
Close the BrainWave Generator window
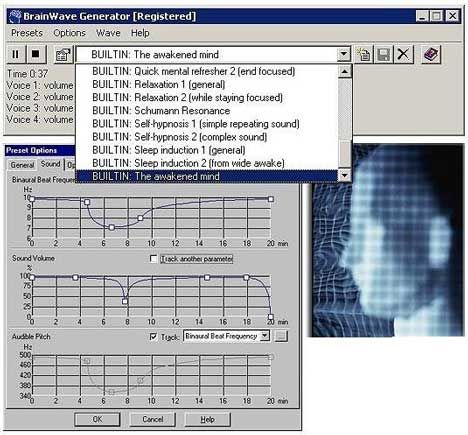(452, 16)
